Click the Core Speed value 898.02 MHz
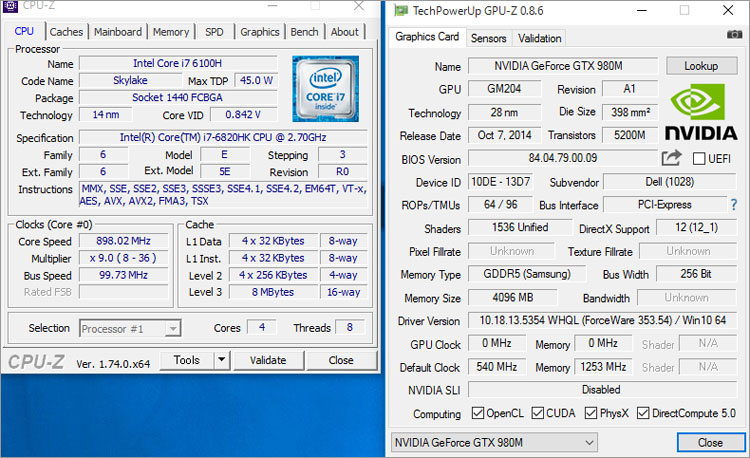The height and width of the screenshot is (458, 750). 123,241
